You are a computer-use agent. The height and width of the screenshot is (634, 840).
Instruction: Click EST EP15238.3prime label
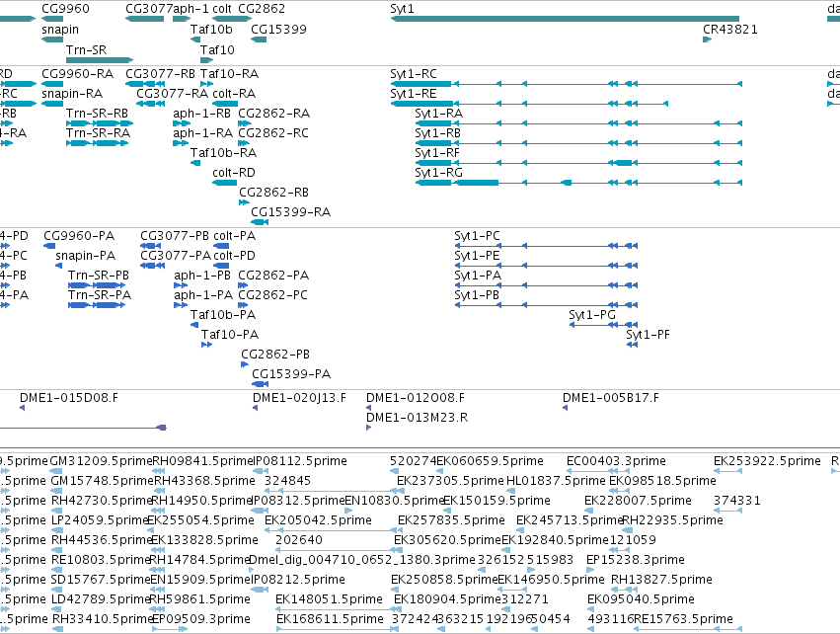coord(636,560)
